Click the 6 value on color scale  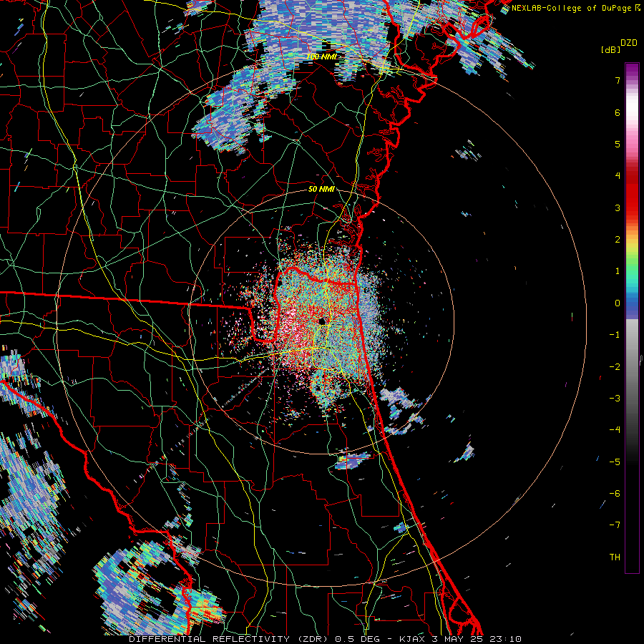click(x=618, y=112)
